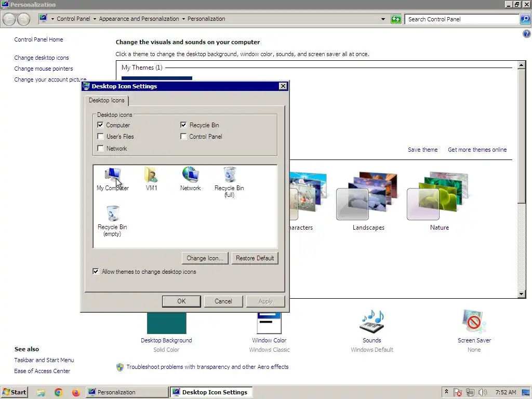Click the search magnifier icon
532x399 pixels.
[x=525, y=19]
